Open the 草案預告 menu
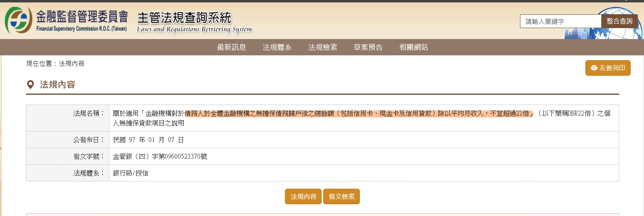Screen dimensions: 644x216 click(368, 47)
